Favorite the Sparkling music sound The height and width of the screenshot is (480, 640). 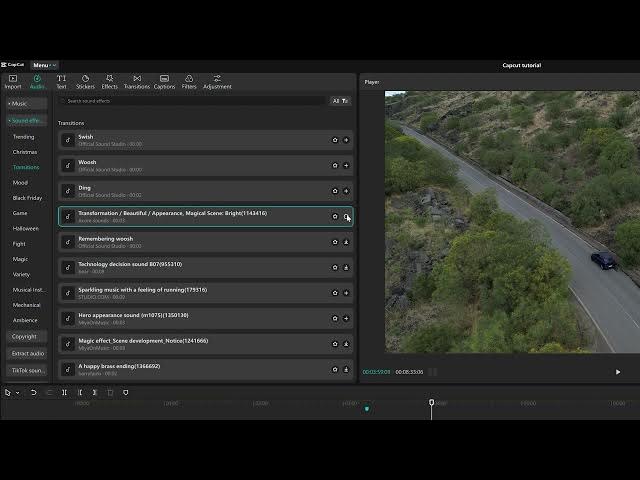point(335,293)
